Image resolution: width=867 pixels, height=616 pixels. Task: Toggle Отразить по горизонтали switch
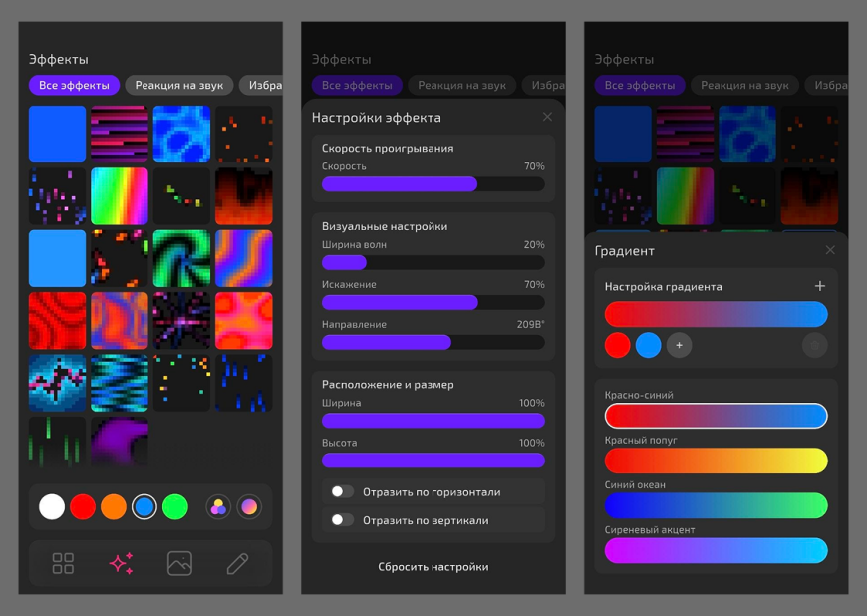click(342, 491)
